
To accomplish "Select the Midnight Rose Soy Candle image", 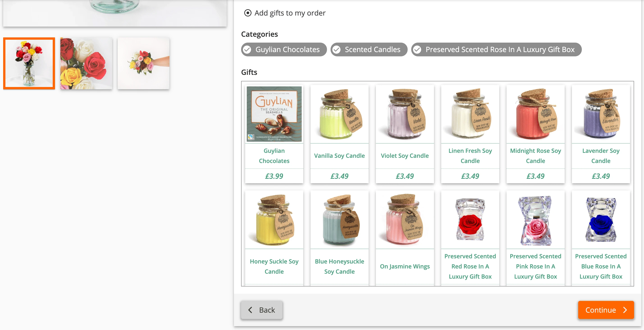I will coord(535,114).
